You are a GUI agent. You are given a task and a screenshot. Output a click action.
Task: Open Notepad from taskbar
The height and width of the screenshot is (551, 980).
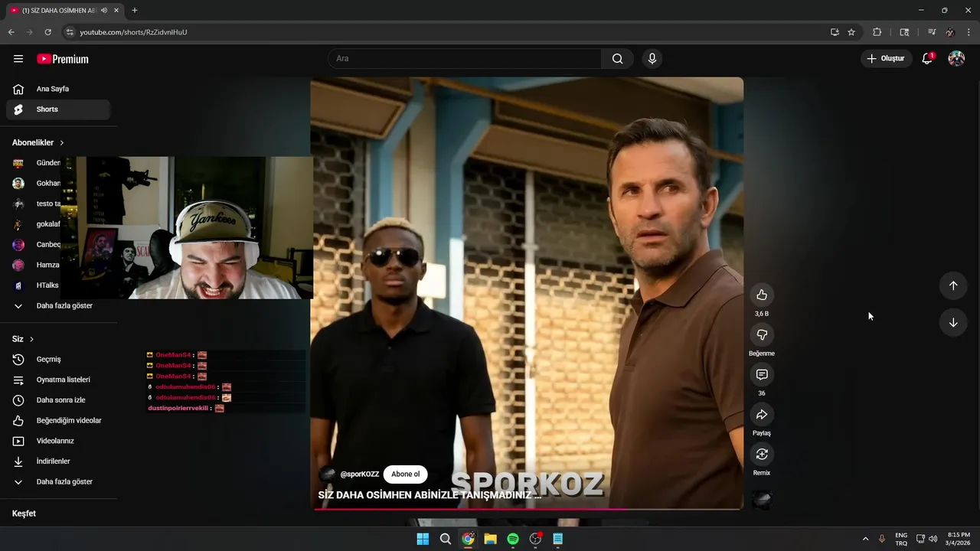[558, 539]
